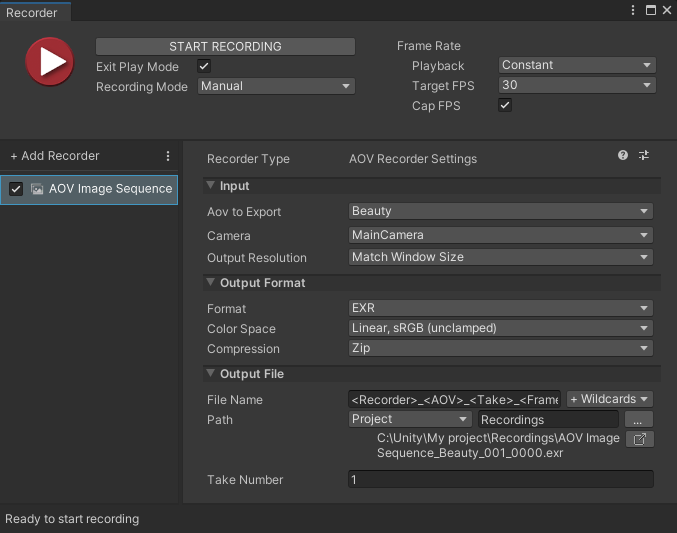The height and width of the screenshot is (533, 677).
Task: Open the Compression dropdown set to Zip
Action: (x=501, y=348)
